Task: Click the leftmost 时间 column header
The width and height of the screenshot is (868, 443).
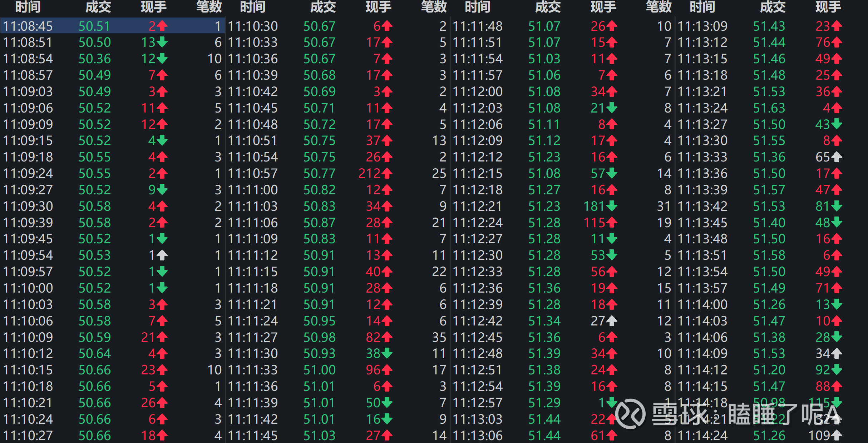Action: (x=28, y=7)
